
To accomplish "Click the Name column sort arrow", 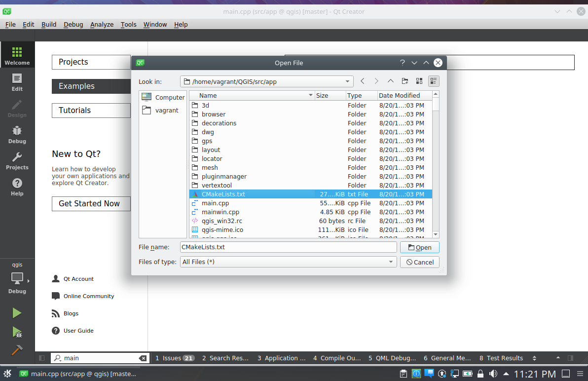I will 310,95.
